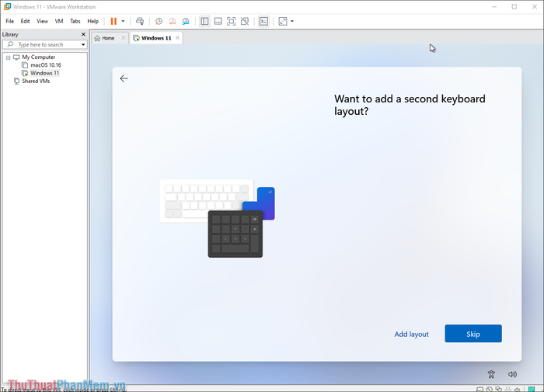
Task: Take a snapshot of this virtual machine
Action: (x=159, y=21)
